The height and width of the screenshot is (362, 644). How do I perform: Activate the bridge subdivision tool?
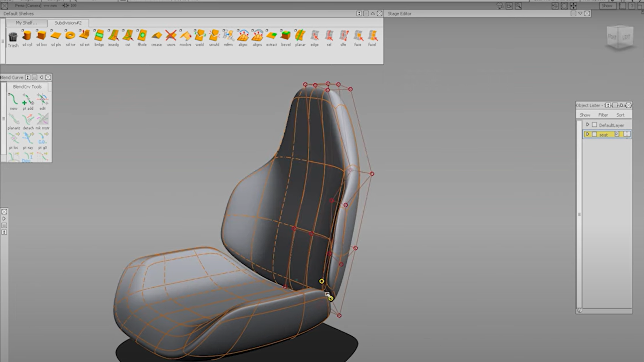99,37
